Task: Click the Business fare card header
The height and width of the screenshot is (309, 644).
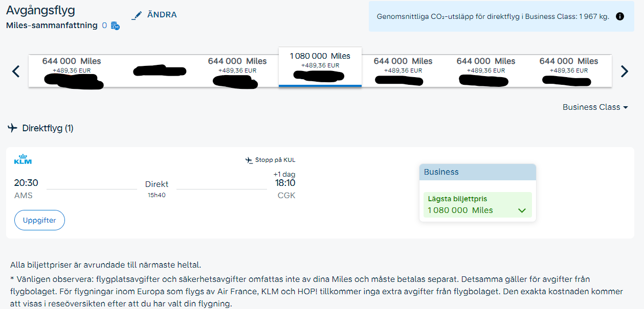Action: point(477,172)
